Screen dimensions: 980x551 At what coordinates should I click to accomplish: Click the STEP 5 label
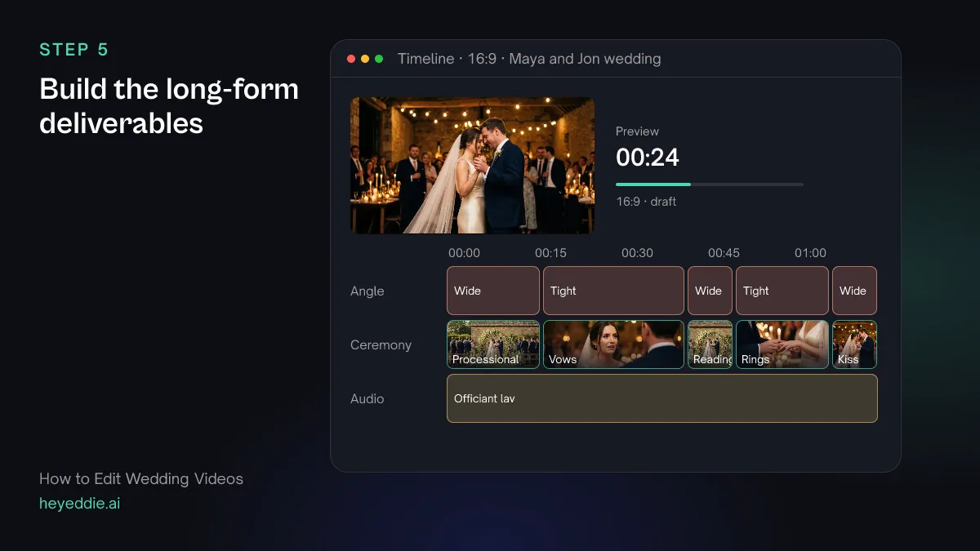[73, 50]
